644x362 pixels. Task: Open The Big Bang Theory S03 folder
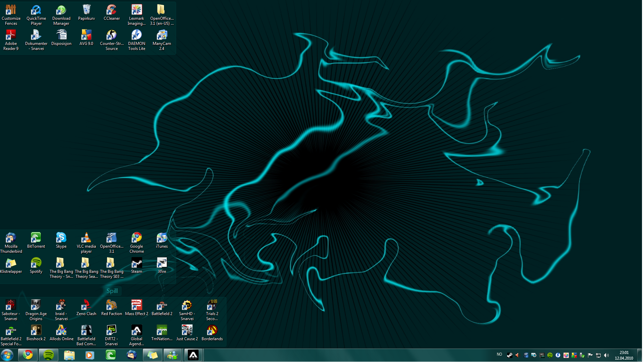tap(112, 268)
